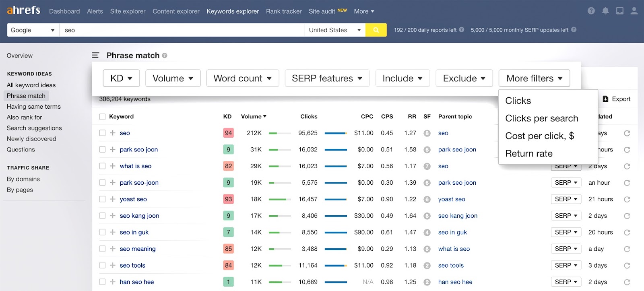644x291 pixels.
Task: Open the Exclude filter dropdown
Action: click(464, 78)
